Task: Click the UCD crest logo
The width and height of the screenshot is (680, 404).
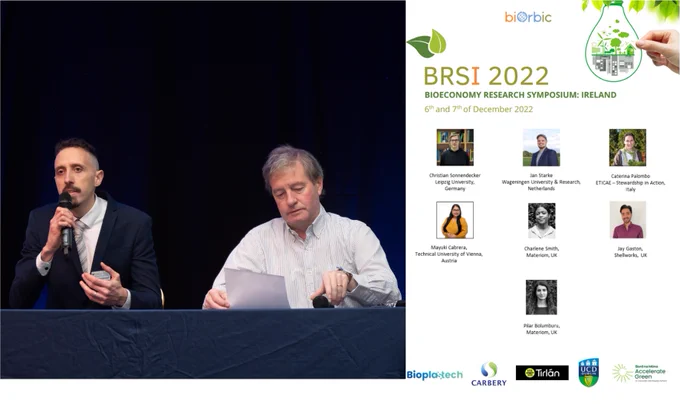Action: (x=588, y=372)
